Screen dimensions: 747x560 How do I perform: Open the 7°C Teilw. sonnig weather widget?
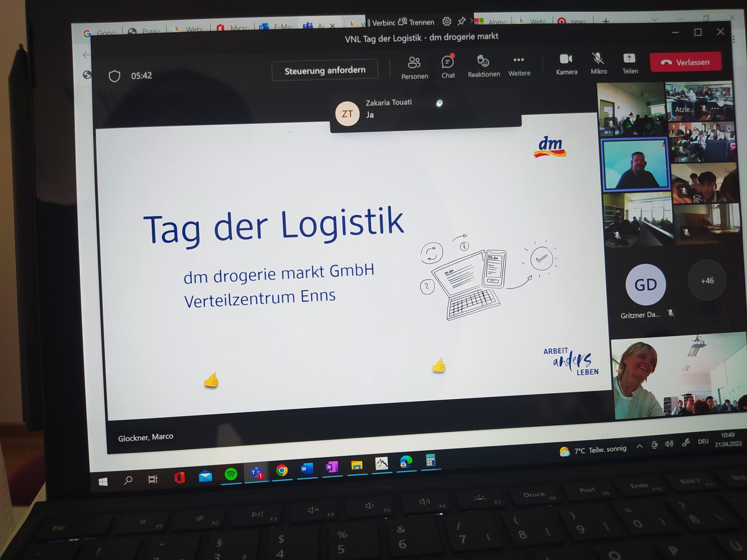click(x=593, y=450)
